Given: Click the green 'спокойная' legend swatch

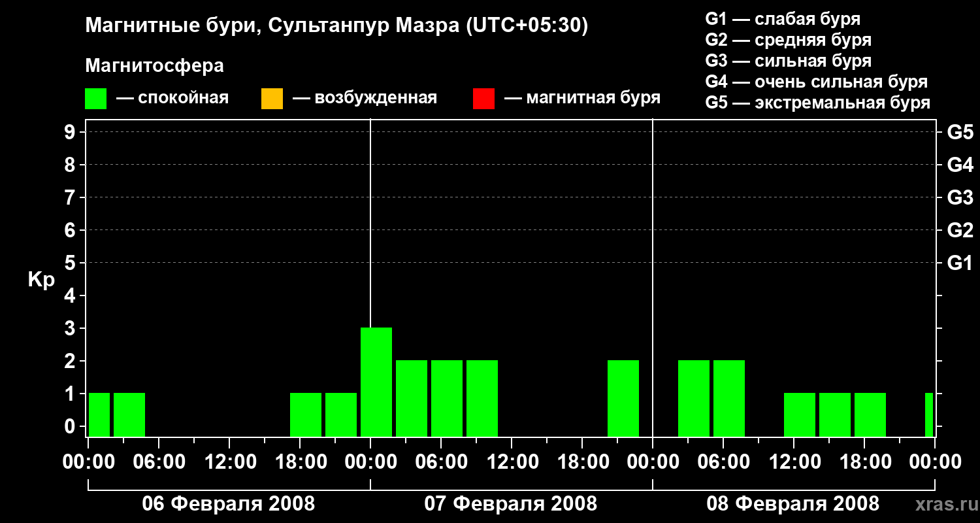Looking at the screenshot, I should pos(96,99).
